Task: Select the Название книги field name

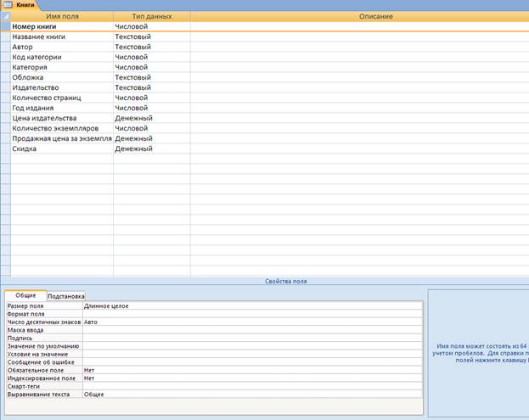Action: pos(61,36)
